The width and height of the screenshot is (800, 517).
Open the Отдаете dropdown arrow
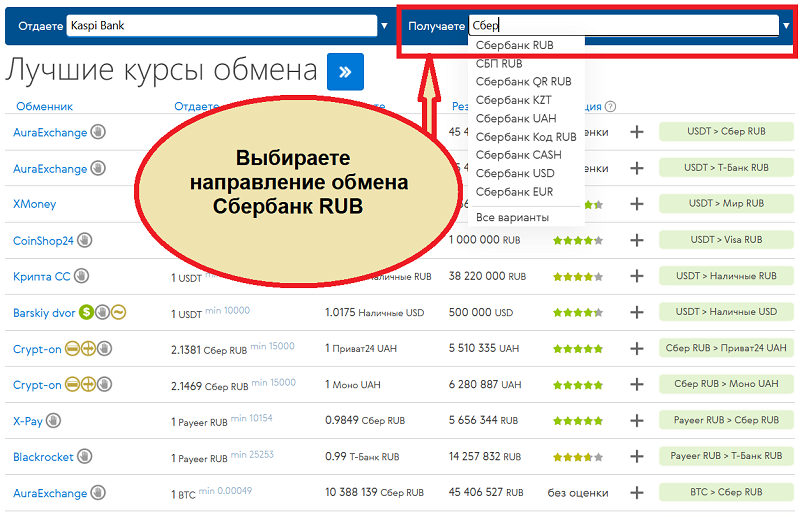coord(384,26)
